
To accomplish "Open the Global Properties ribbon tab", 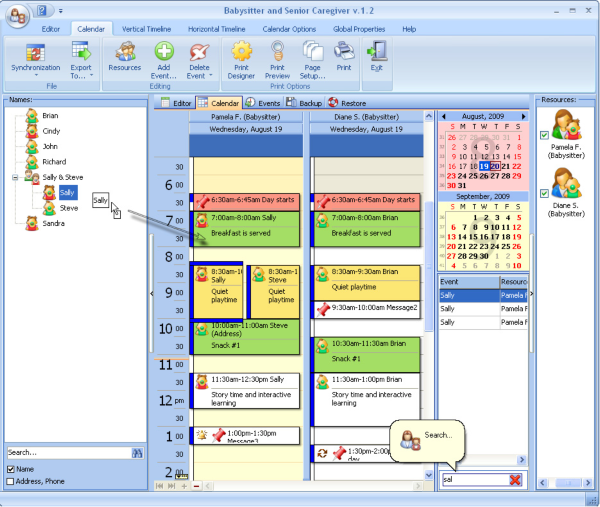I will click(x=359, y=29).
